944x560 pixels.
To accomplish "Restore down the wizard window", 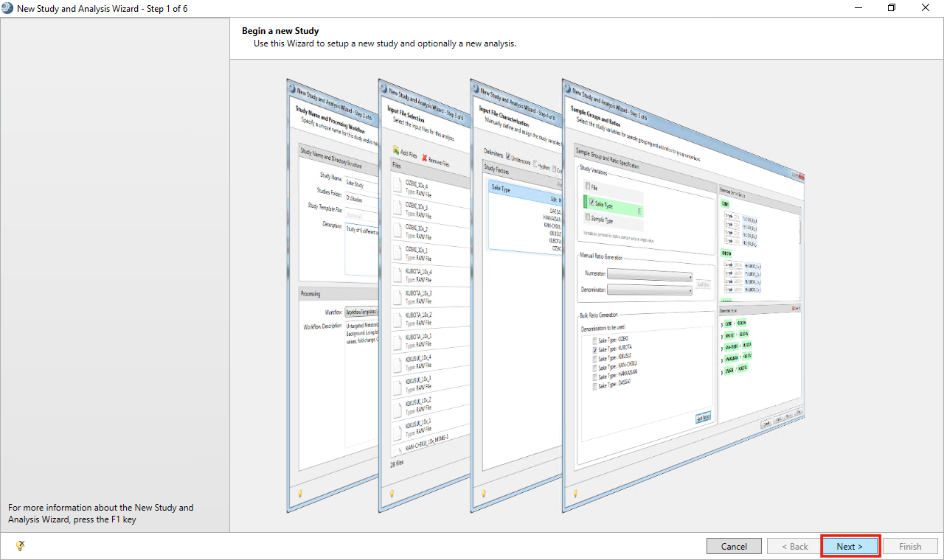I will pyautogui.click(x=892, y=7).
